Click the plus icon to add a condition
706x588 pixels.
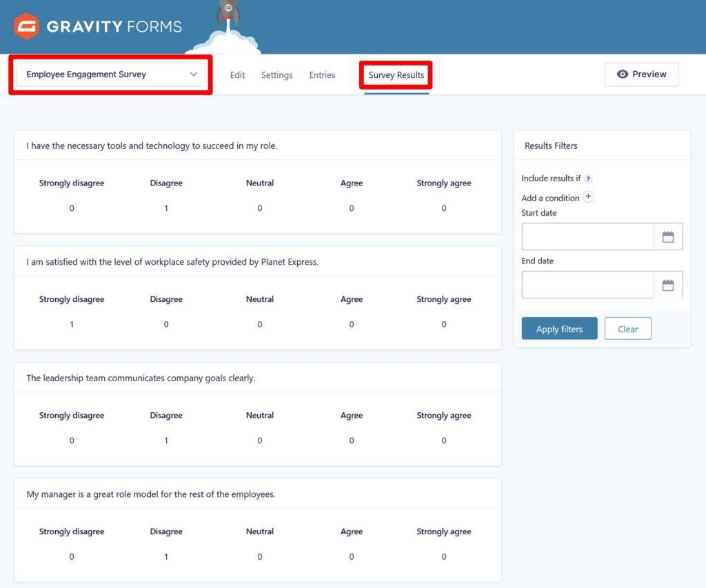pos(589,196)
